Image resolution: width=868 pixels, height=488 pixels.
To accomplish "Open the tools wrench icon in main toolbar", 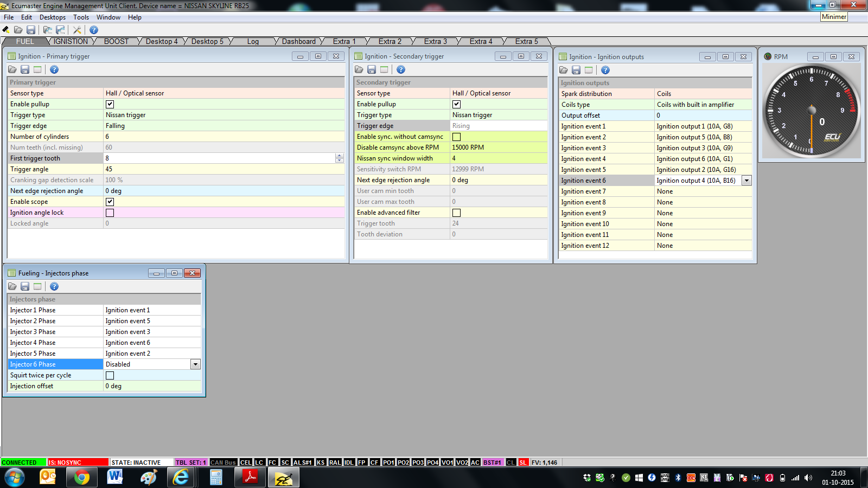I will click(x=77, y=30).
